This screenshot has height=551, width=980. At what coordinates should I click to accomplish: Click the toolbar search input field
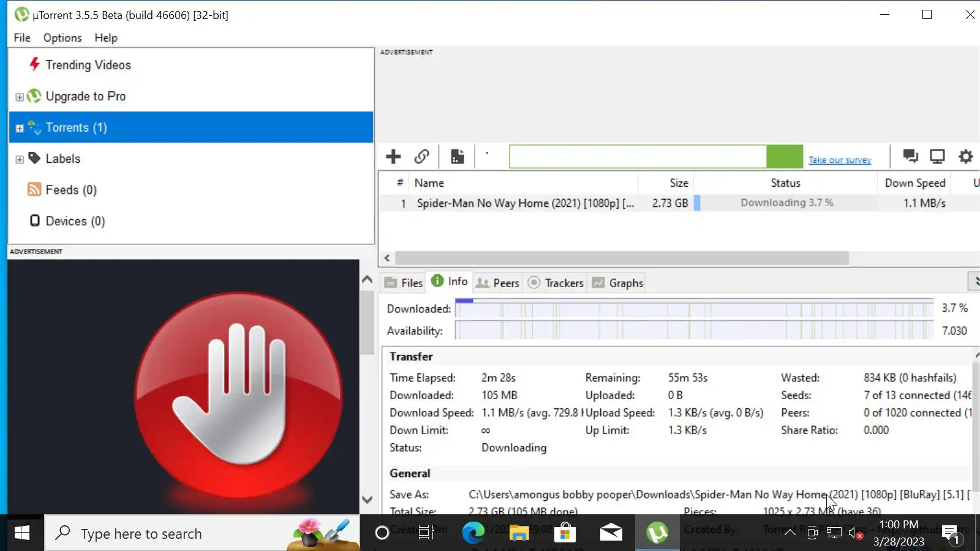coord(638,157)
